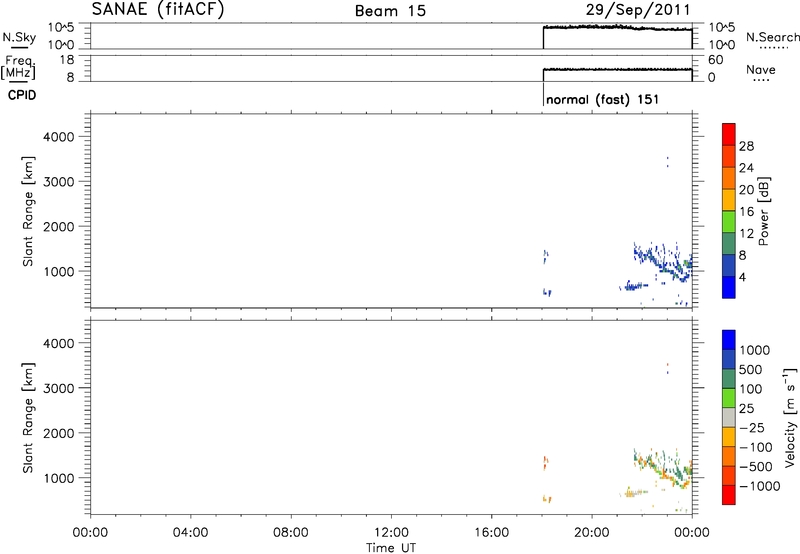Click the 04:00 time axis label
Image resolution: width=800 pixels, height=554 pixels.
point(190,533)
